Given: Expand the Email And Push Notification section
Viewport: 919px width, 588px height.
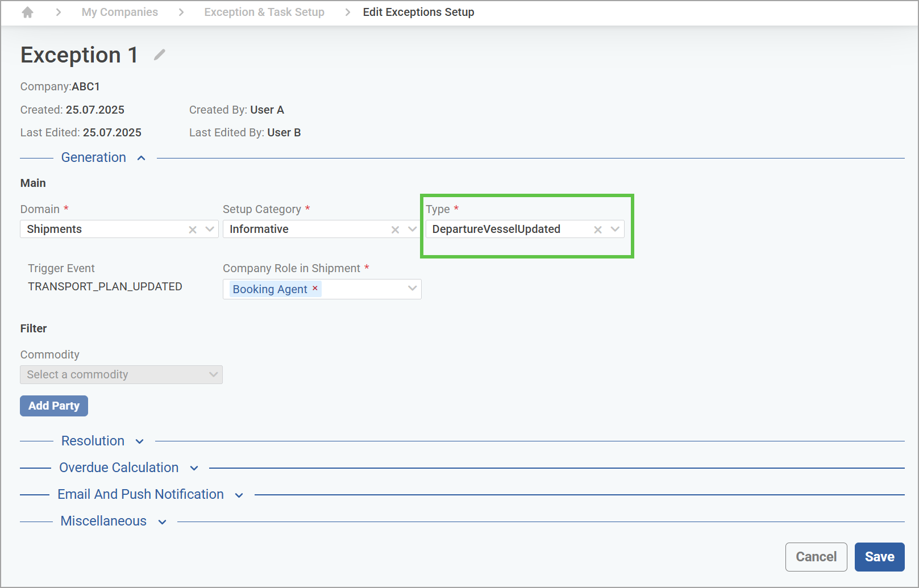Looking at the screenshot, I should pyautogui.click(x=239, y=495).
